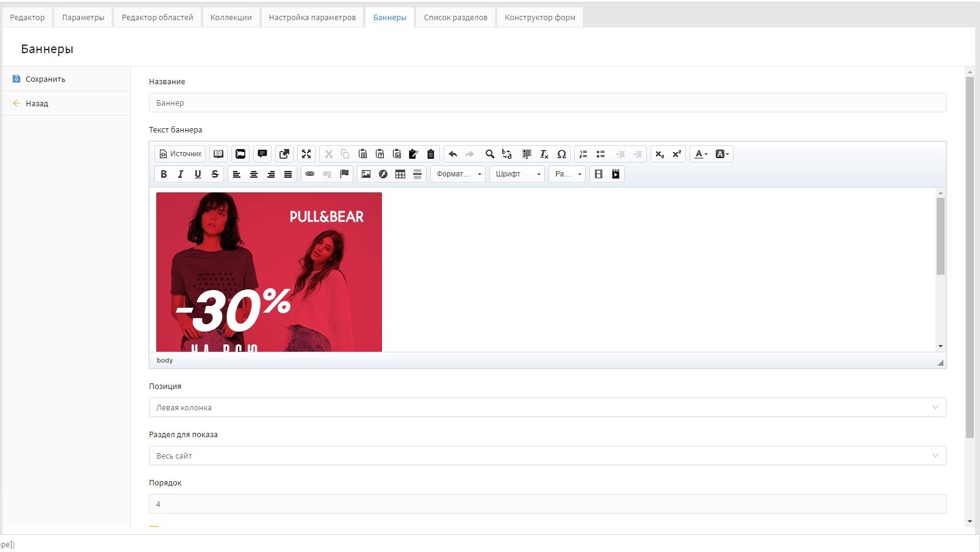Click the strikethrough icon
The height and width of the screenshot is (552, 980).
click(x=215, y=174)
